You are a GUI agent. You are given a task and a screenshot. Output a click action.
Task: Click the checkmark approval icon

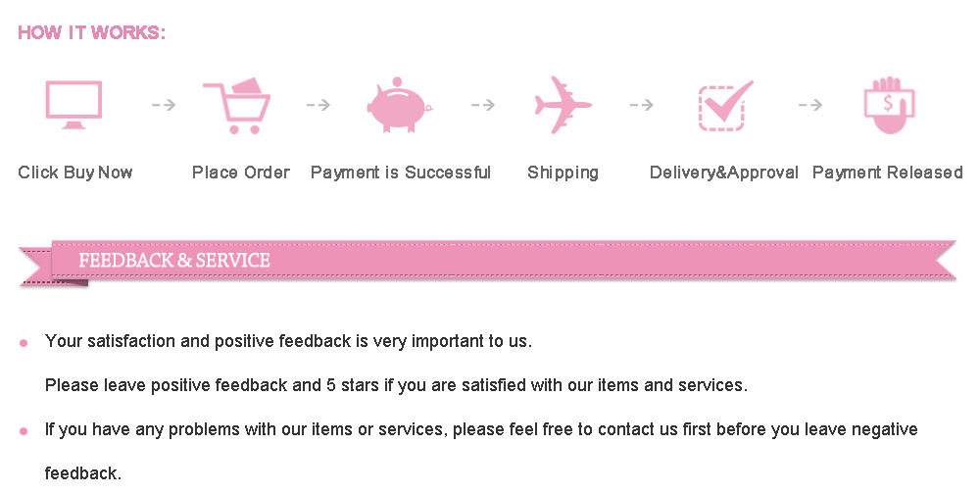click(x=725, y=105)
